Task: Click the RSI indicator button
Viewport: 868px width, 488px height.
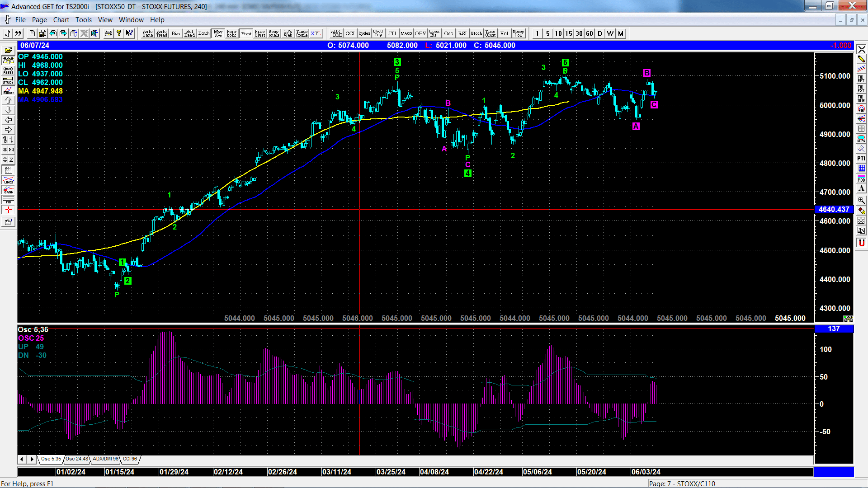Action: [x=462, y=33]
